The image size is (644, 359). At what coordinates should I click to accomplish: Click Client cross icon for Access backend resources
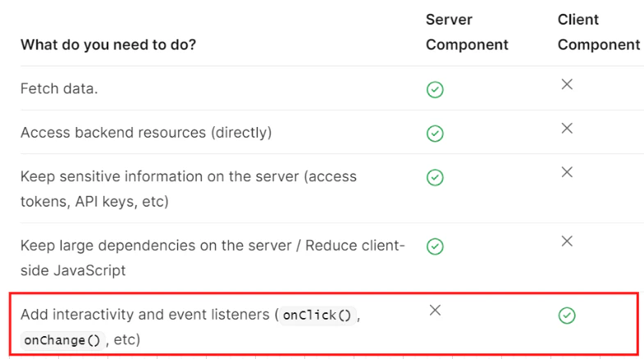pyautogui.click(x=567, y=129)
